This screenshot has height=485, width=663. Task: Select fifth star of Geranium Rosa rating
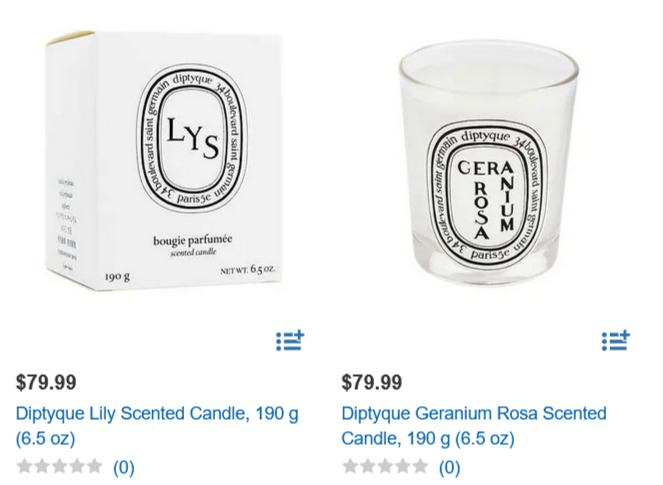click(x=419, y=466)
